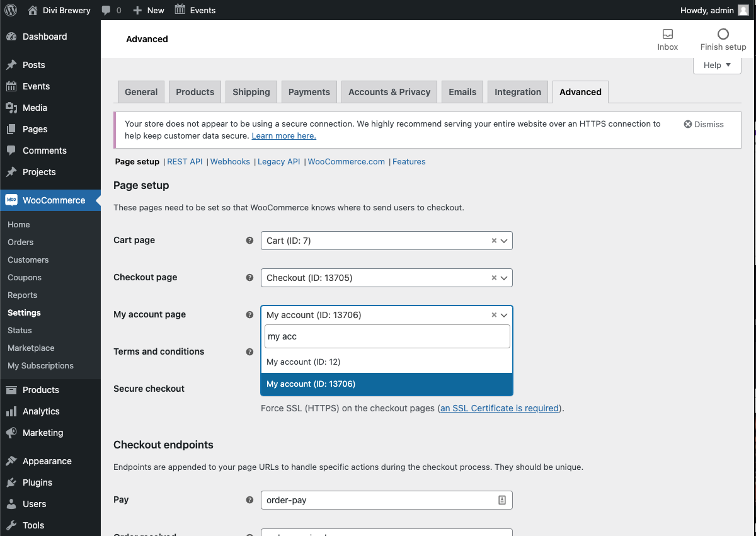Switch to the Products settings tab
Viewport: 756px width, 536px height.
tap(195, 92)
